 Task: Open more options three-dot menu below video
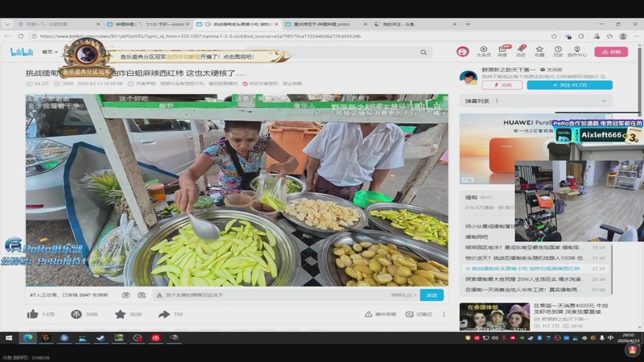pos(444,315)
